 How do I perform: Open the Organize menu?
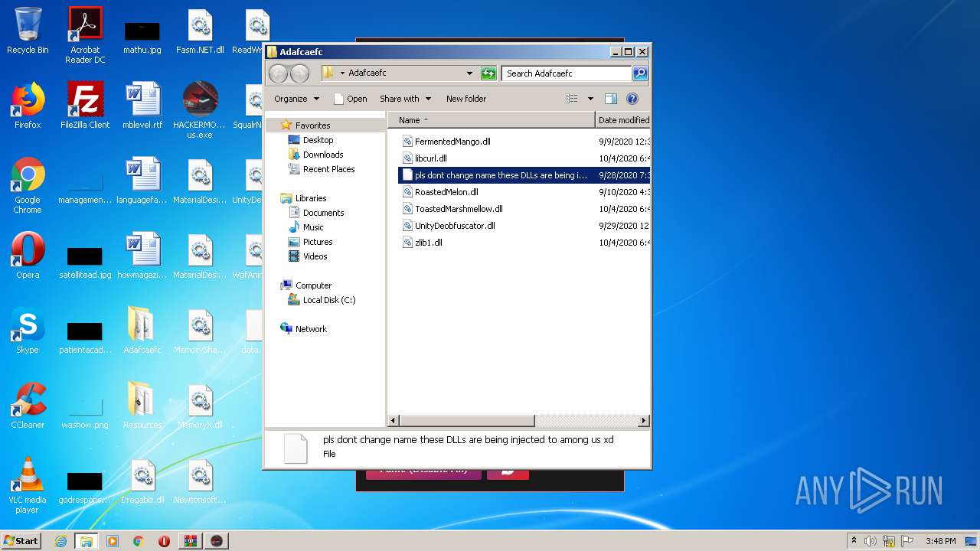tap(296, 99)
